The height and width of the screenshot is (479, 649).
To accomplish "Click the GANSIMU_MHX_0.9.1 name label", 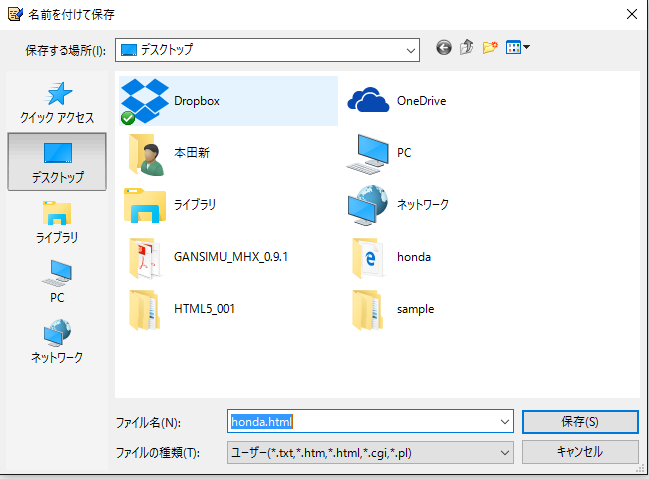I will (231, 257).
